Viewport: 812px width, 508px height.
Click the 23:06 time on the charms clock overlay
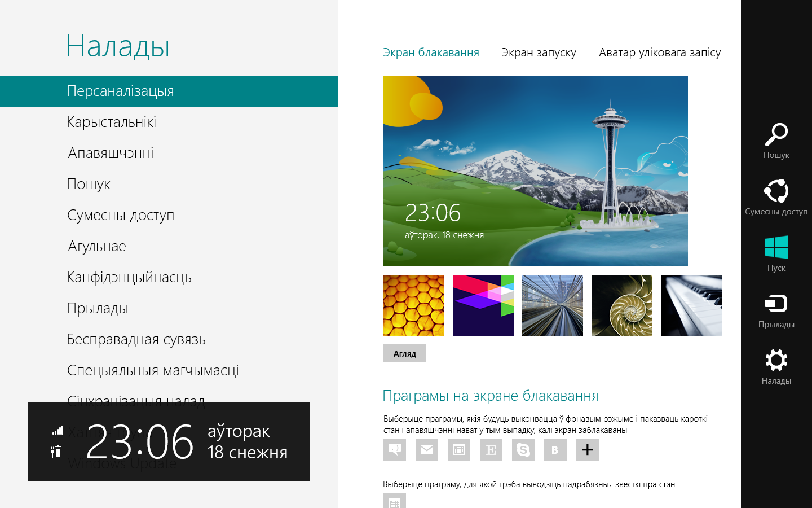click(140, 442)
